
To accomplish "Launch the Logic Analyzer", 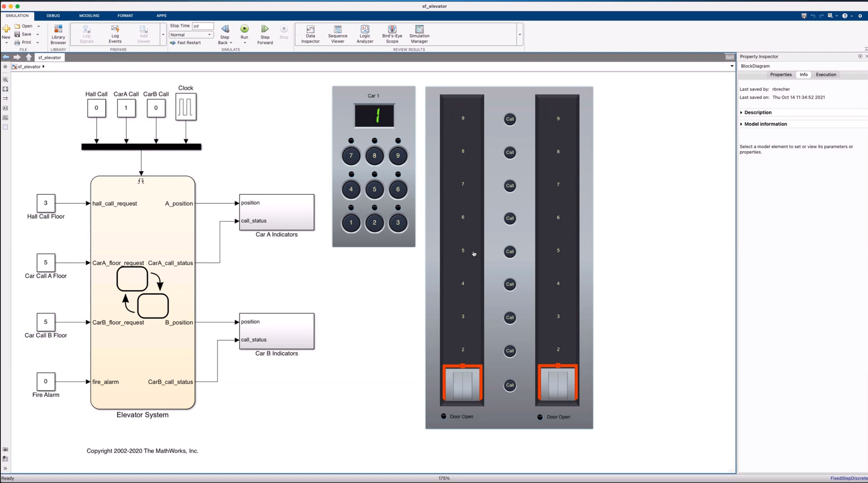I will 364,34.
